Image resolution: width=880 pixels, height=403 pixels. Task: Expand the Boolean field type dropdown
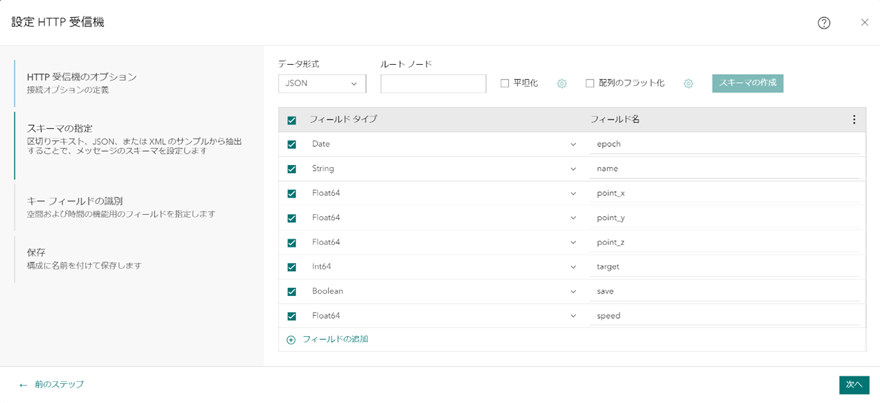(573, 292)
